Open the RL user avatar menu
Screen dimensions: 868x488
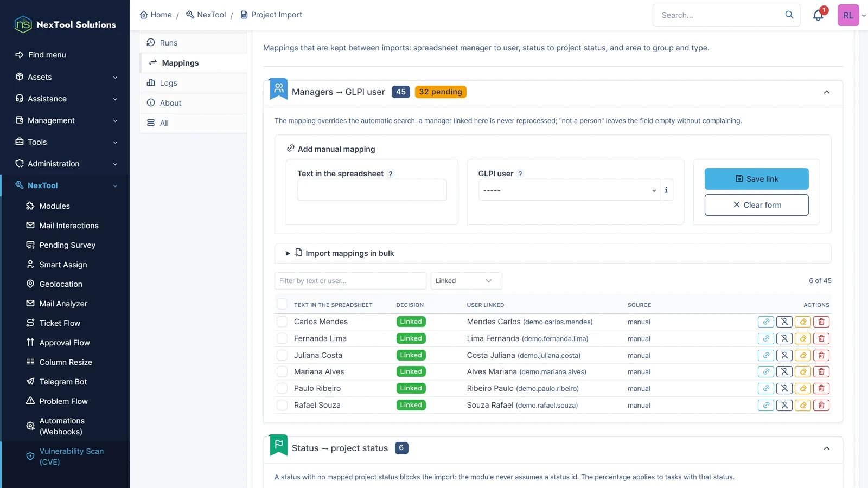click(848, 15)
